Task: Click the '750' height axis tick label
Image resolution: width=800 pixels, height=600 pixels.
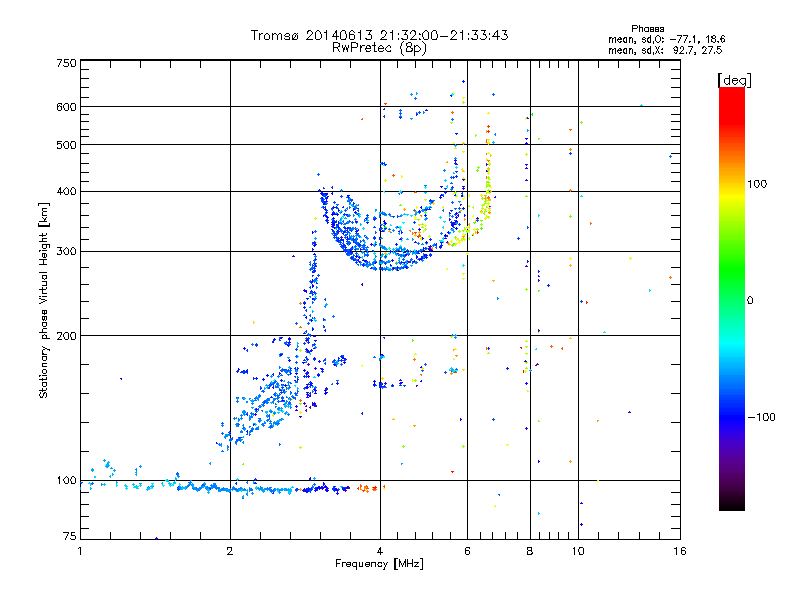Action: click(x=66, y=63)
